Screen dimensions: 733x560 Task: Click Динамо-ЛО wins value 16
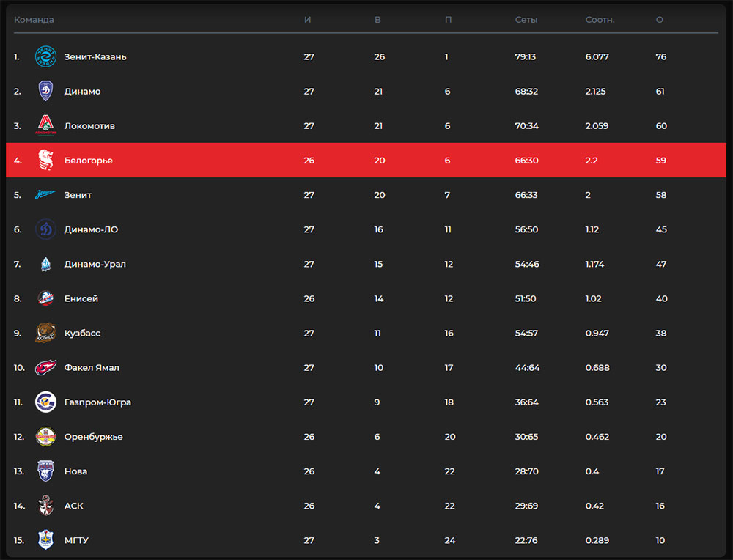(379, 229)
